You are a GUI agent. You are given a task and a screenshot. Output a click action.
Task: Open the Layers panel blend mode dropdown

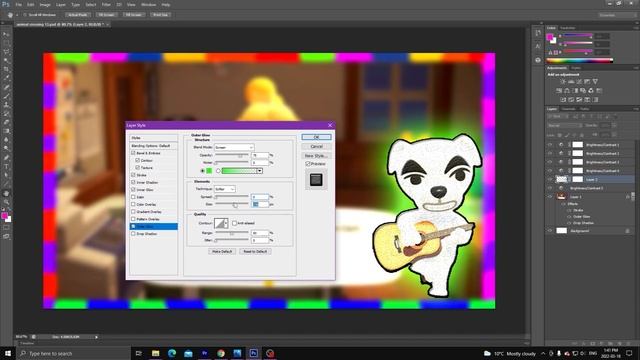tap(564, 125)
